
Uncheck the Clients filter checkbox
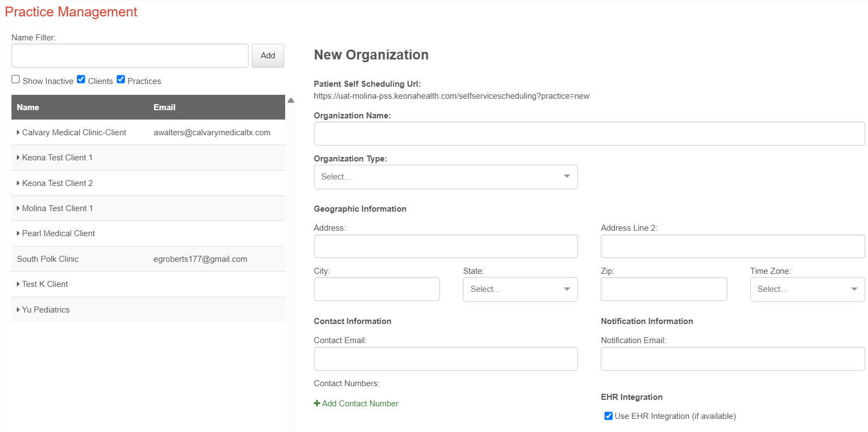point(81,80)
